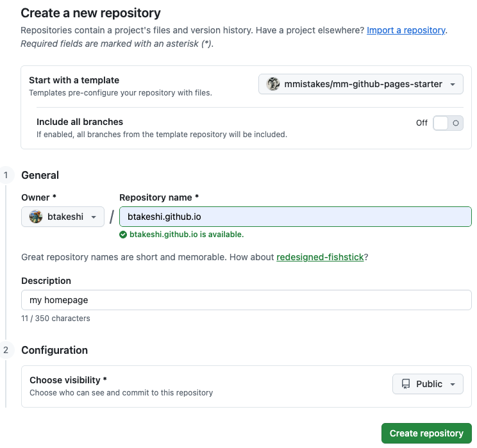Expand the Owner dropdown arrow

pyautogui.click(x=94, y=217)
